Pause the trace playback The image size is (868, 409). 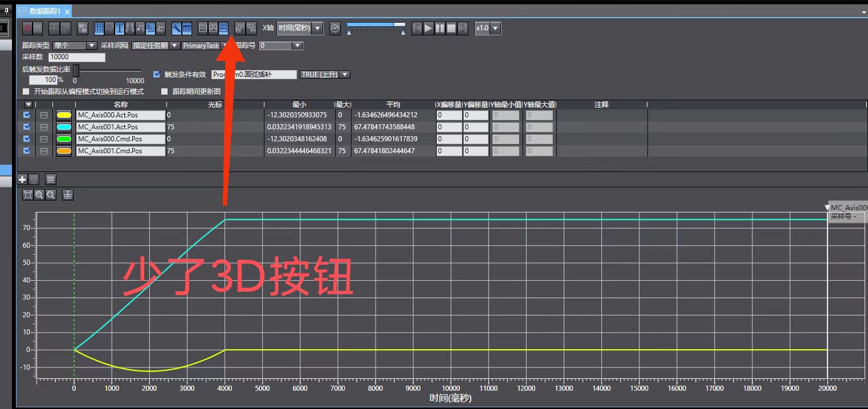click(440, 28)
